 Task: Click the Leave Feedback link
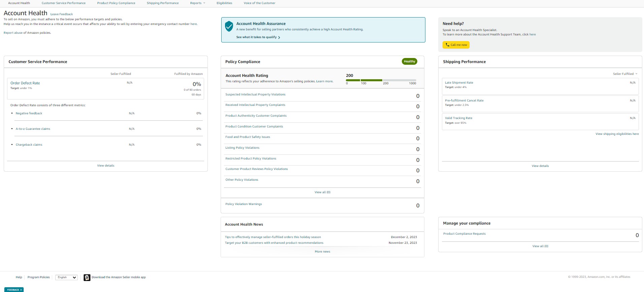(62, 14)
